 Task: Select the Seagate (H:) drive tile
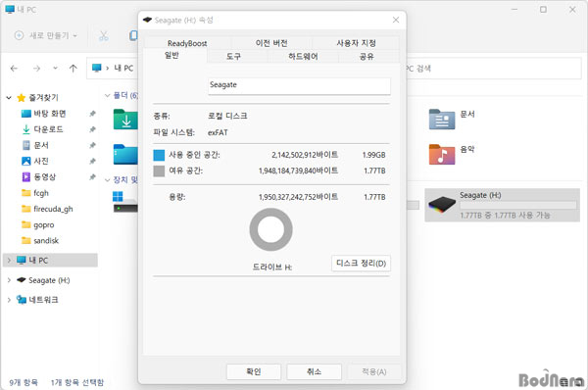click(503, 205)
